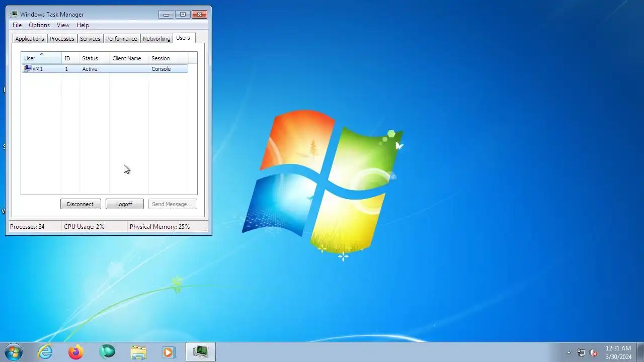Switch to the Applications tab
The width and height of the screenshot is (644, 362).
tap(30, 39)
